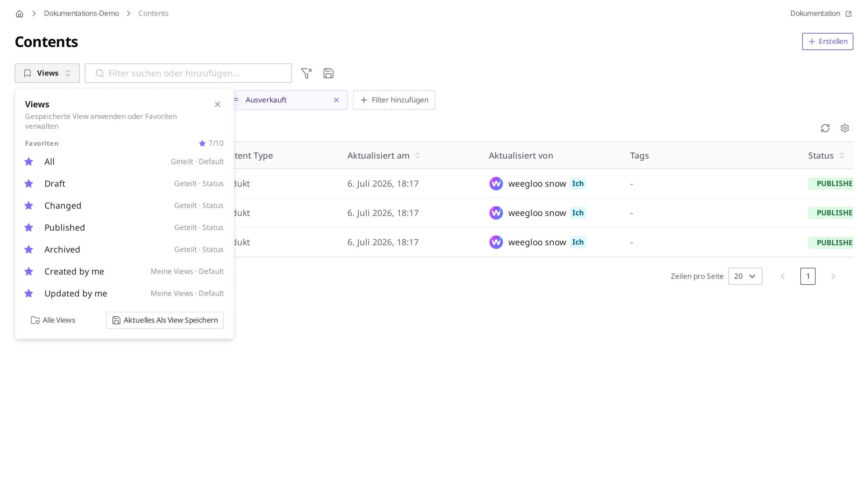Viewport: 868px width, 488px height.
Task: Click save view disk icon in toolbar
Action: click(x=329, y=73)
